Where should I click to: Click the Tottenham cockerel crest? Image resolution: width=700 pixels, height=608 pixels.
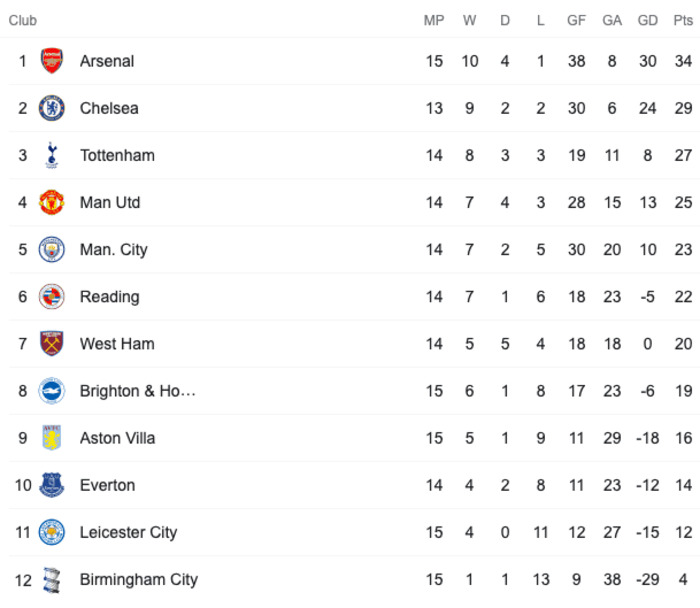click(x=52, y=155)
